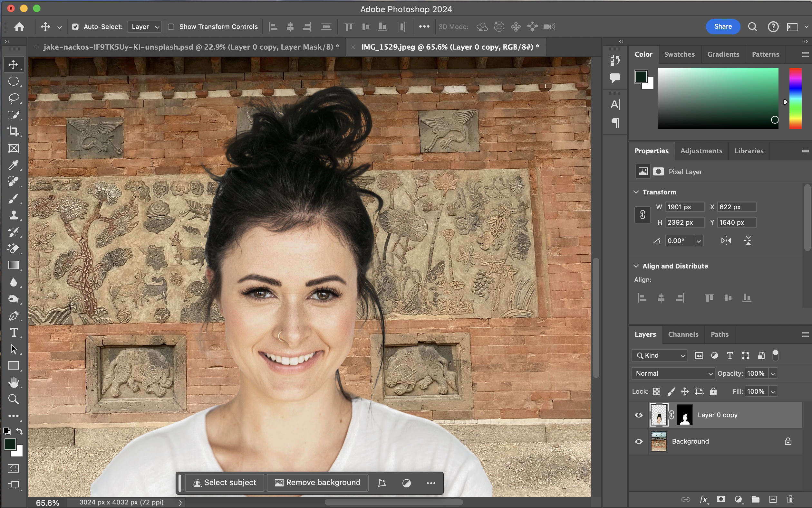Click the blue Share button
Viewport: 812px width, 508px height.
[x=722, y=26]
